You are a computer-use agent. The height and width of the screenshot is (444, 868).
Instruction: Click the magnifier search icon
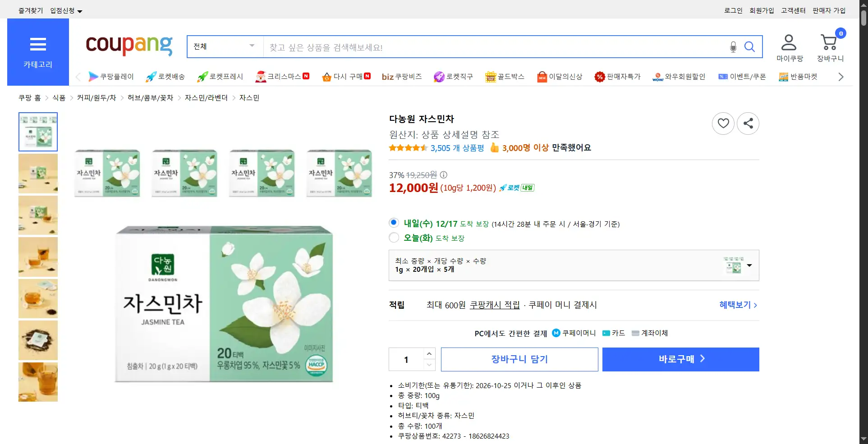[749, 47]
